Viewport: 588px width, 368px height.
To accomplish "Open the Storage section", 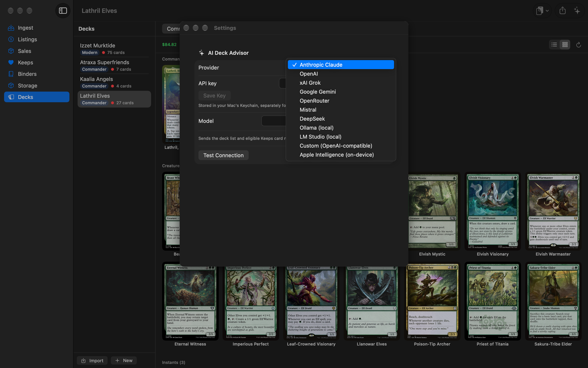I will point(37,85).
